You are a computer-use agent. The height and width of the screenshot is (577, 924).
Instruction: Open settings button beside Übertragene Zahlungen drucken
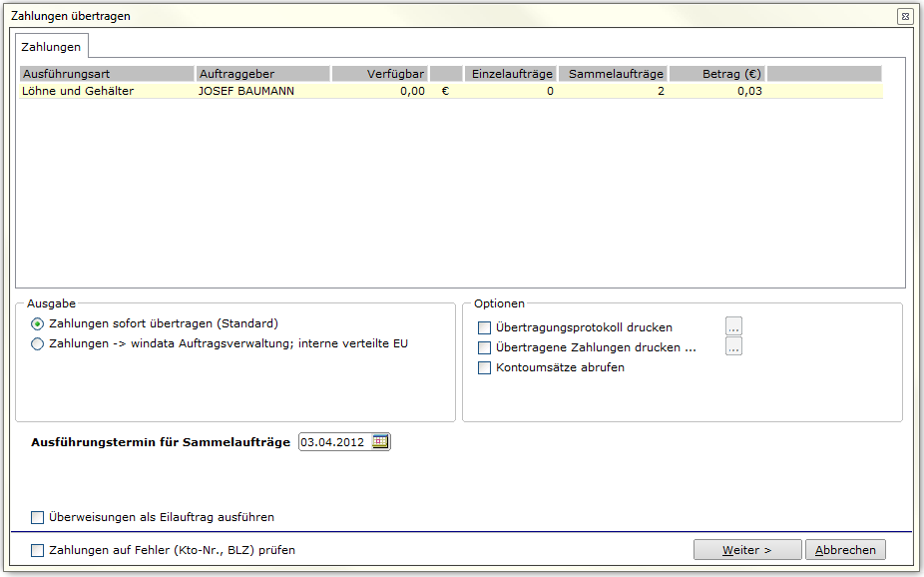coord(733,346)
